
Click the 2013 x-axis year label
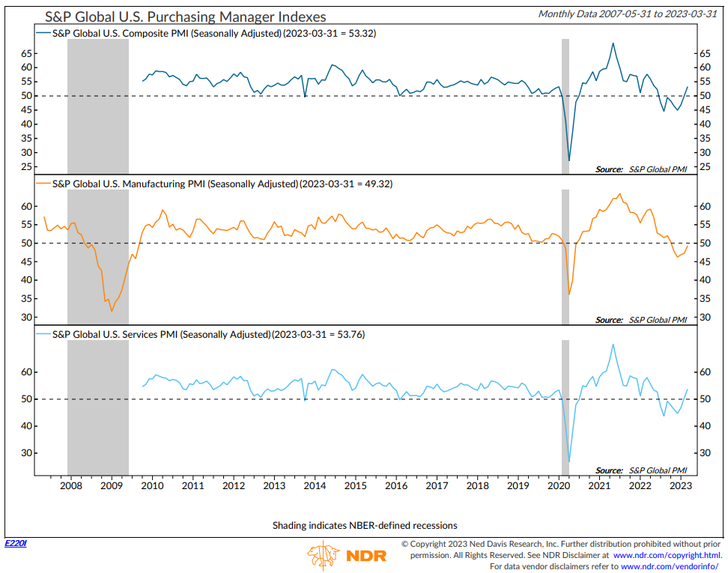coord(274,485)
